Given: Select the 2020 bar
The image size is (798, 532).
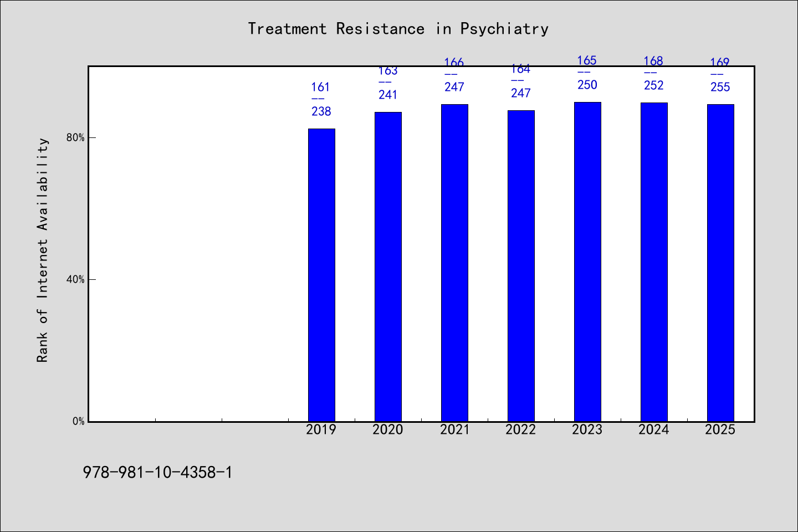Looking at the screenshot, I should pyautogui.click(x=388, y=267).
